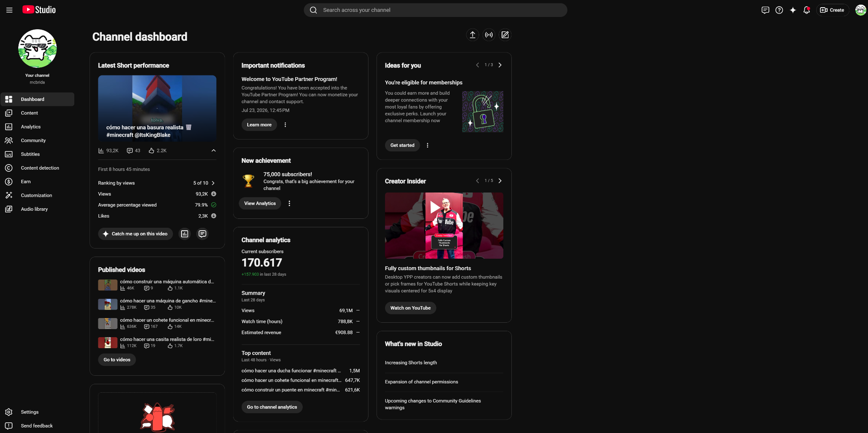The image size is (868, 433).
Task: Click the upload videos icon
Action: click(x=472, y=35)
